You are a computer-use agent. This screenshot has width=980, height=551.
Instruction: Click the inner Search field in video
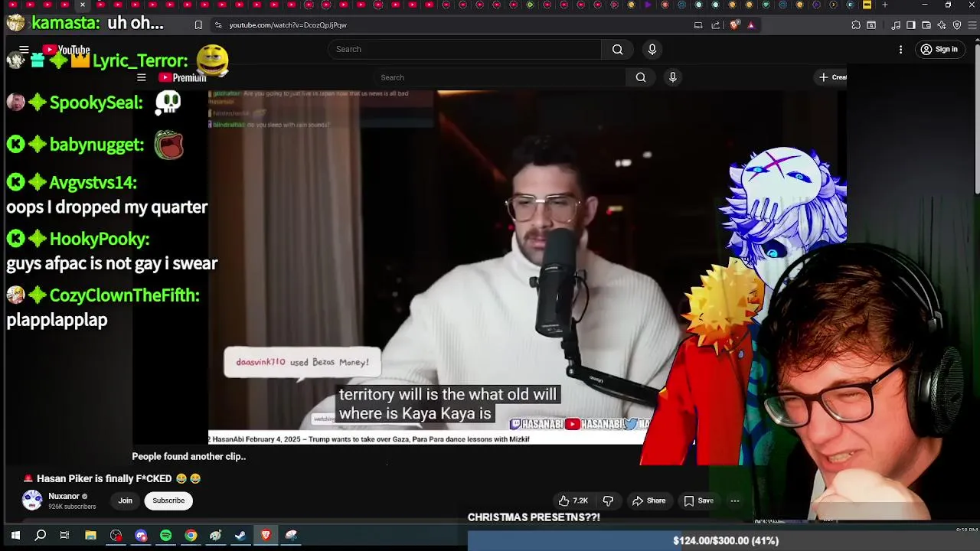click(499, 77)
